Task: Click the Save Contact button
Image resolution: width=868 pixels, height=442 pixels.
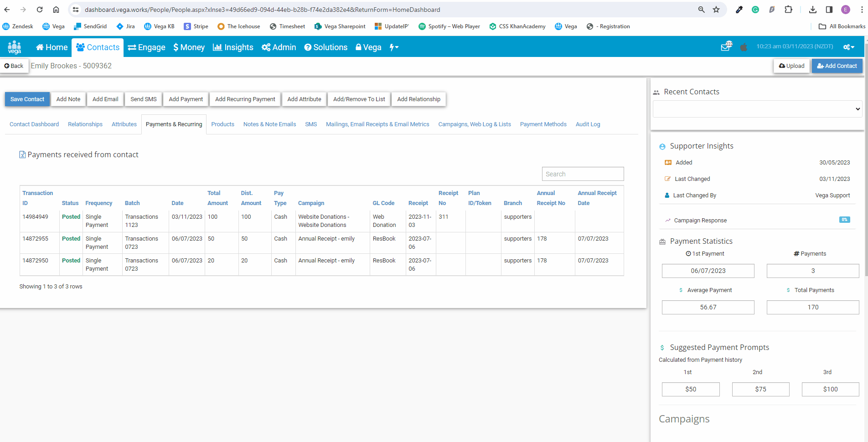Action: (x=27, y=99)
